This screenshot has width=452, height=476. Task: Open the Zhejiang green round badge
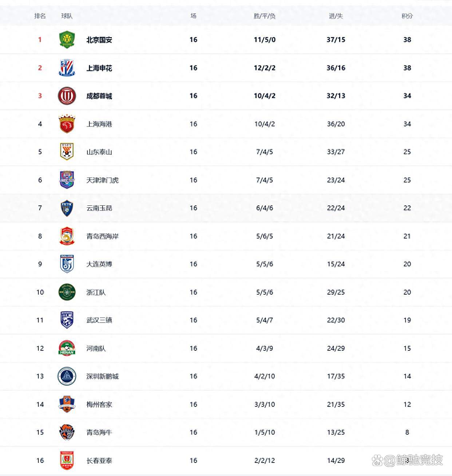point(67,292)
